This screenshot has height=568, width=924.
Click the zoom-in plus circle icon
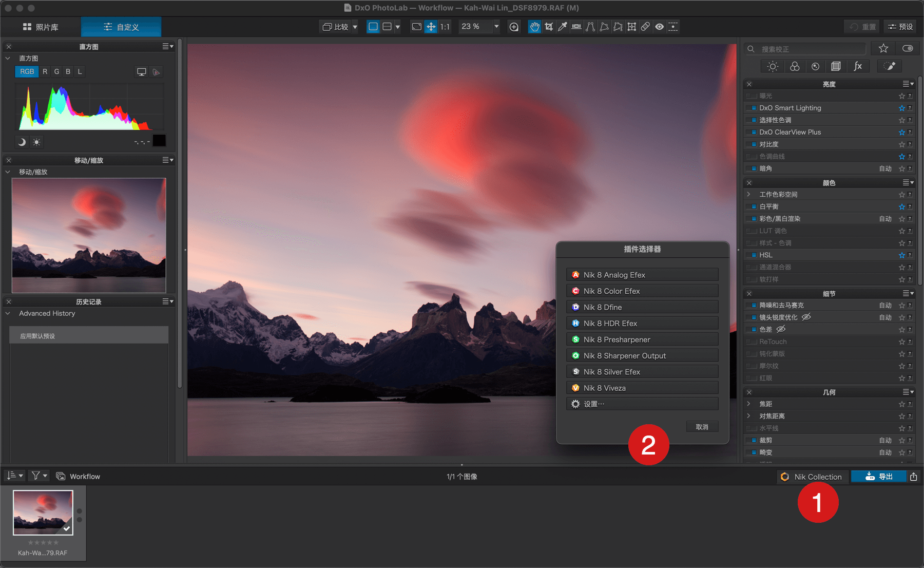[x=514, y=27]
